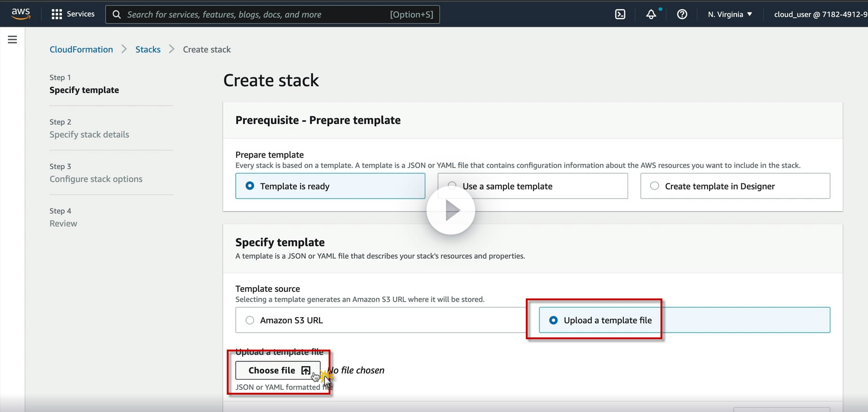
Task: Click the AWS logo home icon
Action: click(x=21, y=14)
